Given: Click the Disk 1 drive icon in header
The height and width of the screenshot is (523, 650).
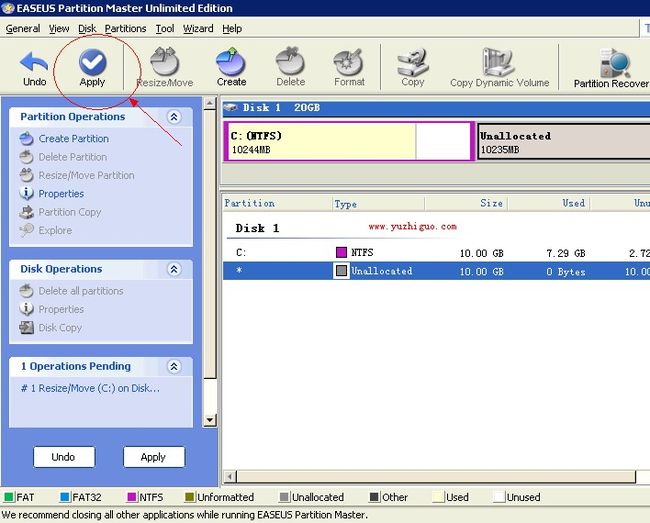Looking at the screenshot, I should tap(230, 108).
